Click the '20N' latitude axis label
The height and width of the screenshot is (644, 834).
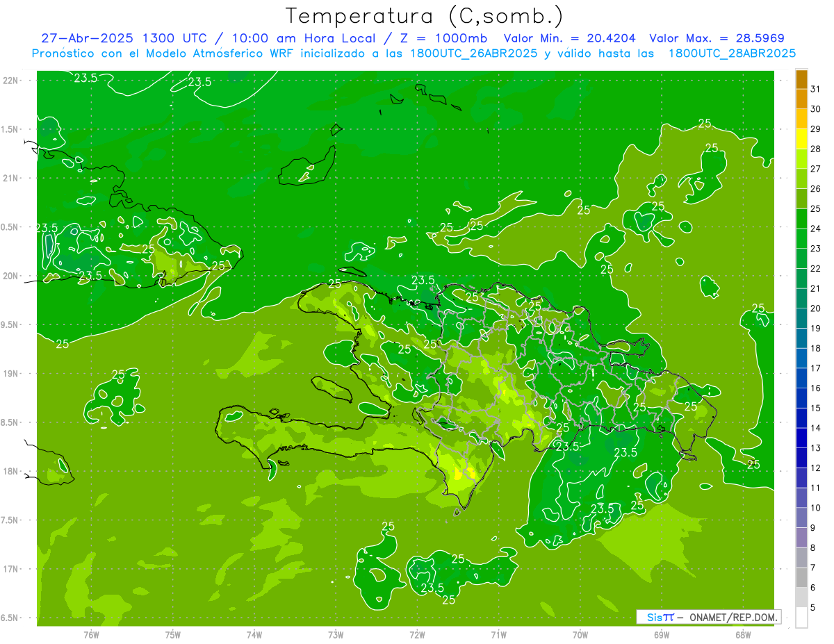click(11, 276)
